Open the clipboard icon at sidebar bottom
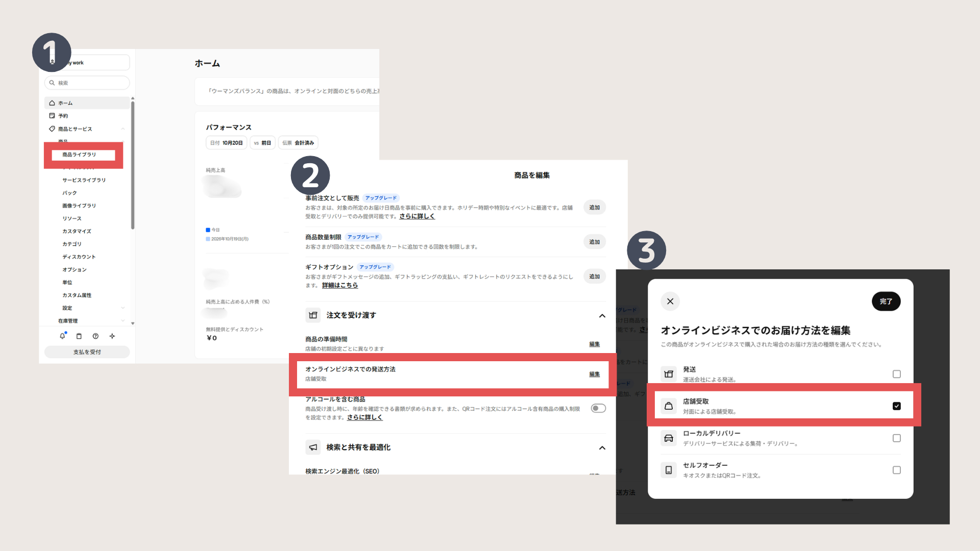This screenshot has height=551, width=980. click(x=79, y=336)
